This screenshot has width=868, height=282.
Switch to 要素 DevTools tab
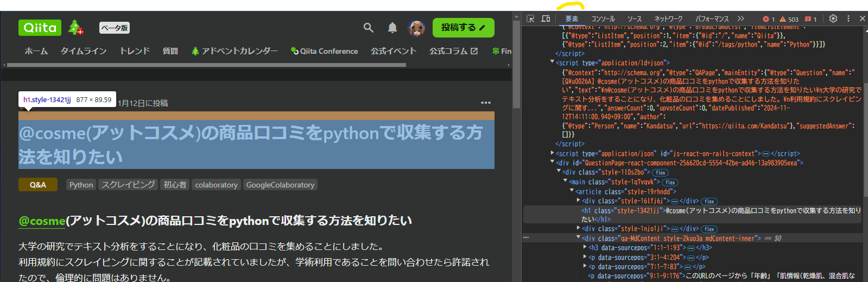click(x=572, y=18)
